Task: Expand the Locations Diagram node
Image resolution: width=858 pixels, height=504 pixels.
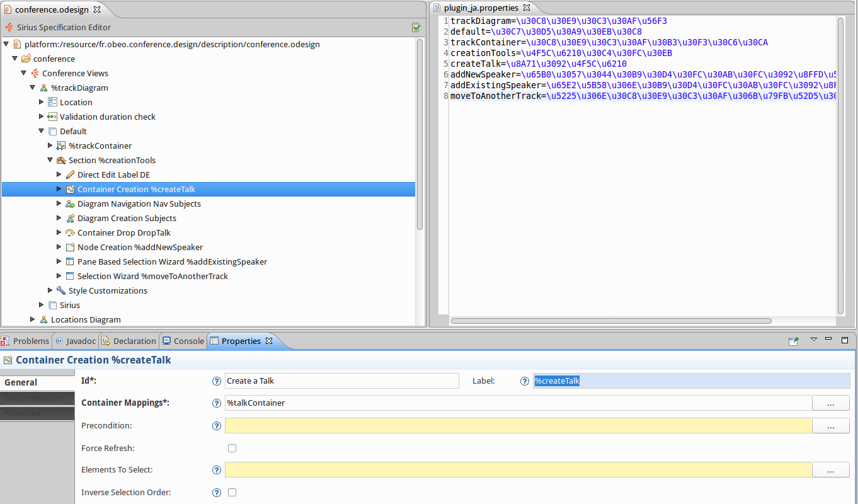Action: 33,319
